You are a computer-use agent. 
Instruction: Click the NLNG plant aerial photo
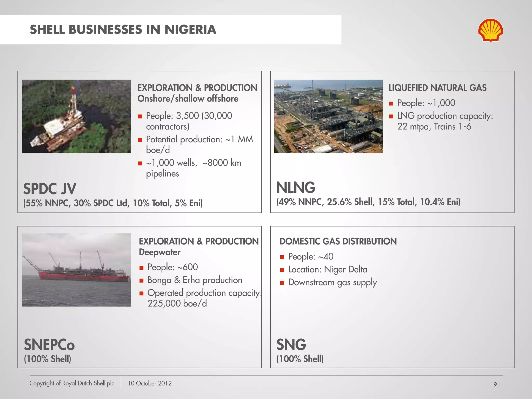point(328,116)
